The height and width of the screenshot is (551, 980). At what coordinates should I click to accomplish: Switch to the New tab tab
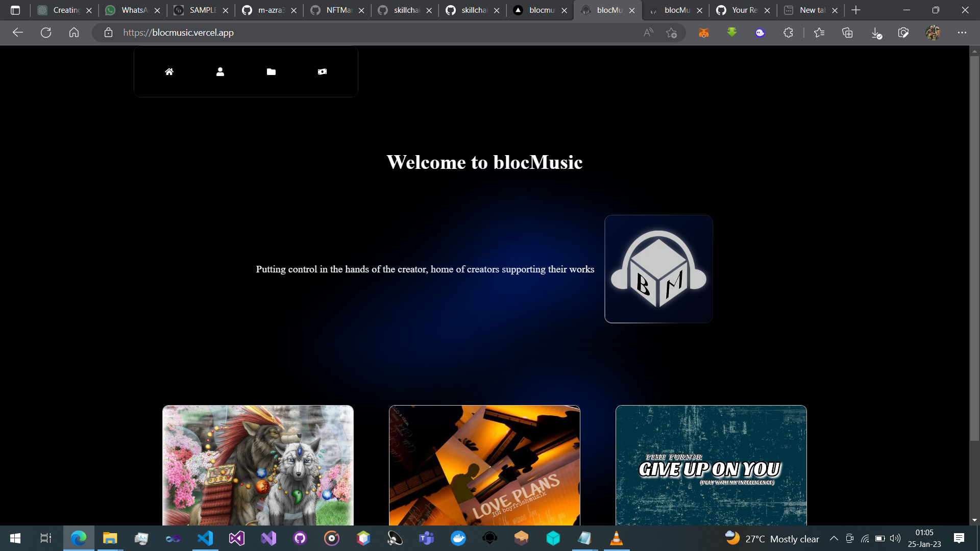click(x=811, y=10)
